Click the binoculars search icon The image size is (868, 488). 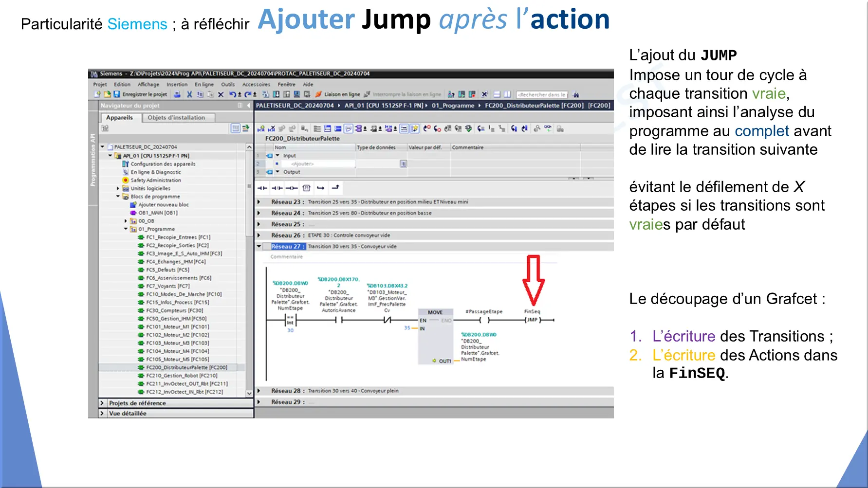pyautogui.click(x=576, y=94)
